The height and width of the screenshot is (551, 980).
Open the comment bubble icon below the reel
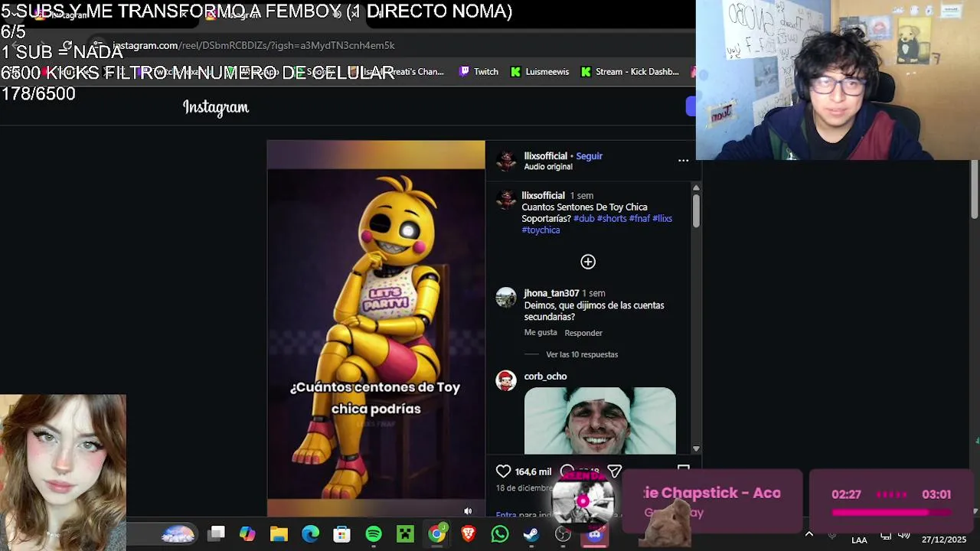point(567,471)
